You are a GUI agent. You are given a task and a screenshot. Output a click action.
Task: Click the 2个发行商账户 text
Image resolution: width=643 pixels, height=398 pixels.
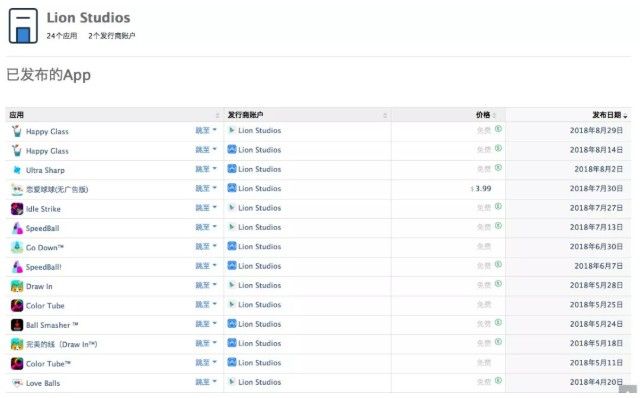(112, 36)
